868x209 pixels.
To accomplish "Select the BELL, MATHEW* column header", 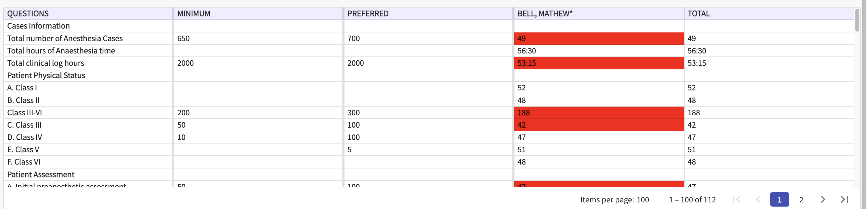I will (545, 14).
